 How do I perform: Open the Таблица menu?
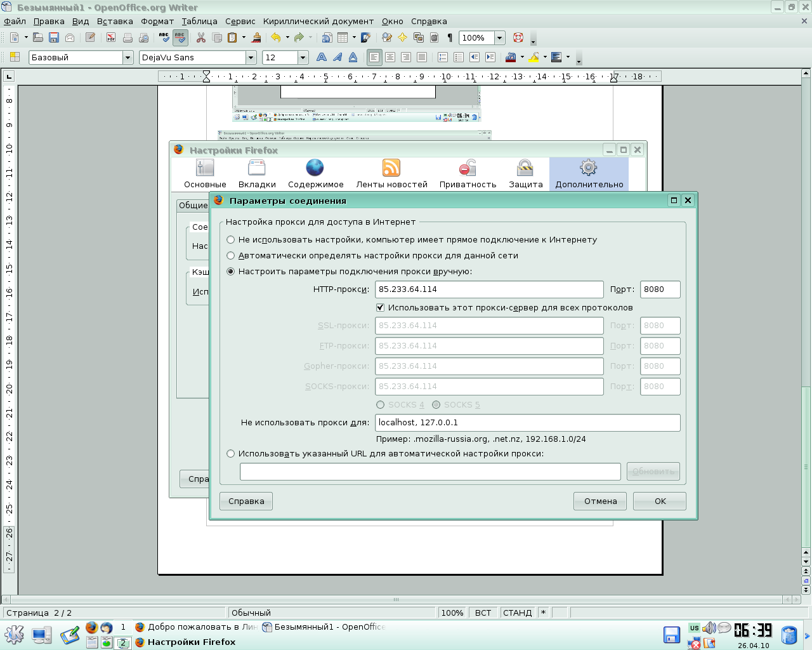[x=200, y=22]
